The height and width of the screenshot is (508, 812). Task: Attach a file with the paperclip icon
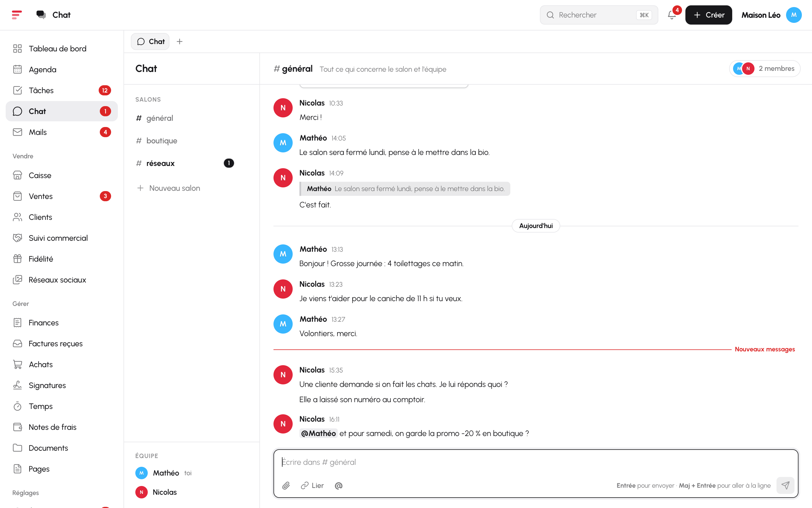click(x=286, y=485)
